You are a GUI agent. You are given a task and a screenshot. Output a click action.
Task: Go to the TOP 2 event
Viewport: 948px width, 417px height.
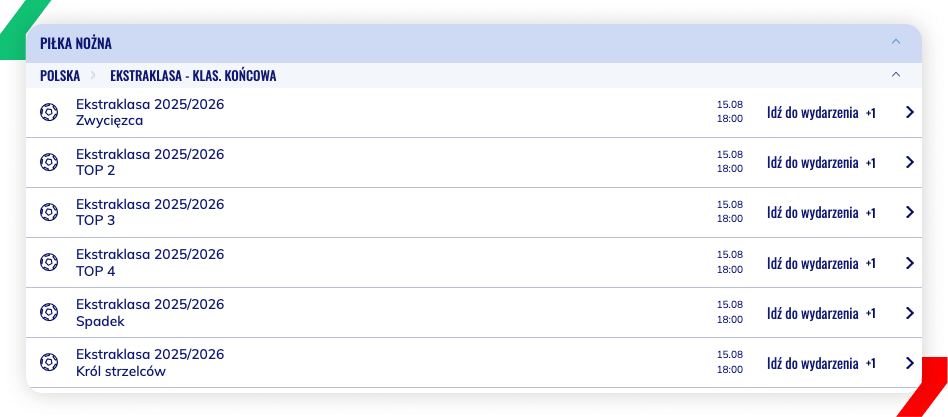coord(813,163)
